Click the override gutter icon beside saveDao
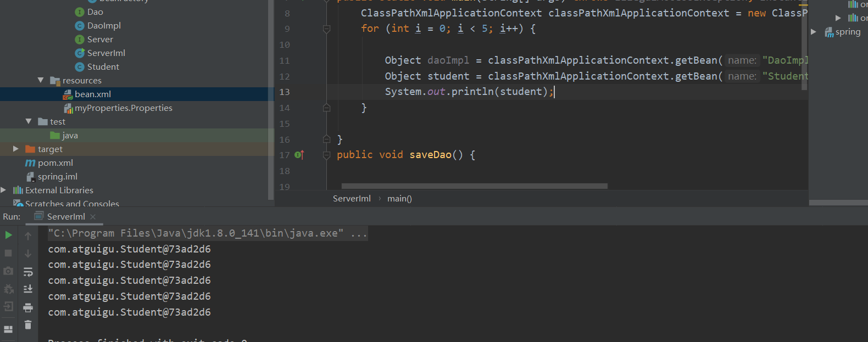Viewport: 868px width, 342px height. coord(299,155)
